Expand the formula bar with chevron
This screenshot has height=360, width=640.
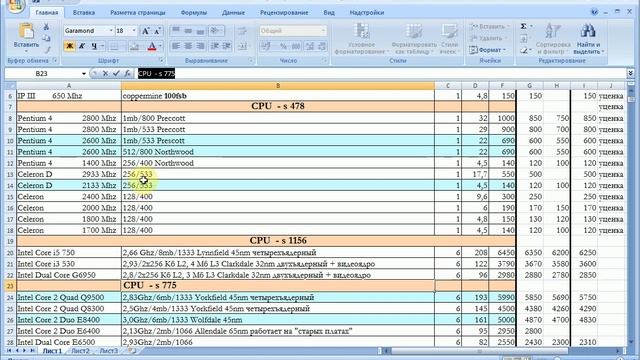[631, 73]
